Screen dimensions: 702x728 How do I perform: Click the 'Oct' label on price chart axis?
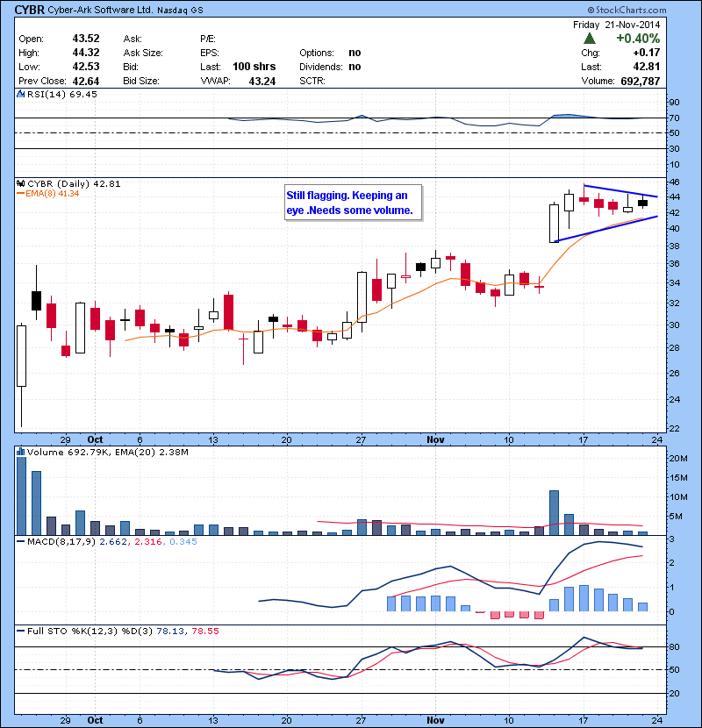pos(96,439)
